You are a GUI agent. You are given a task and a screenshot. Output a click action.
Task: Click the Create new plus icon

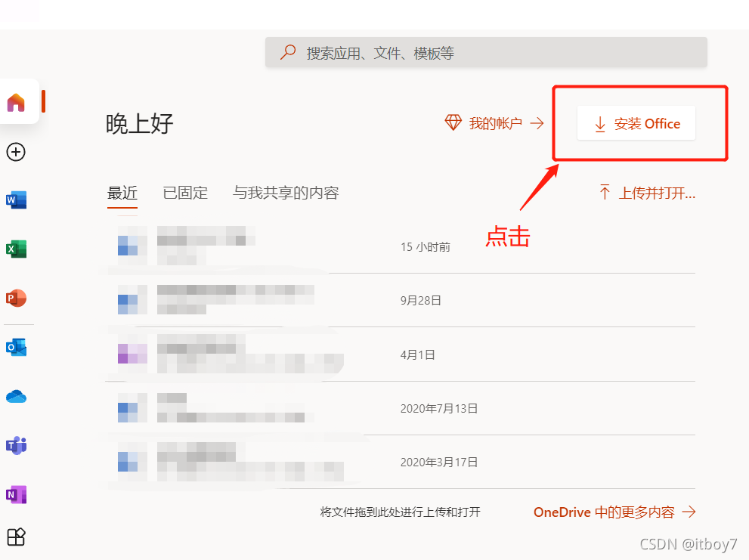[16, 152]
